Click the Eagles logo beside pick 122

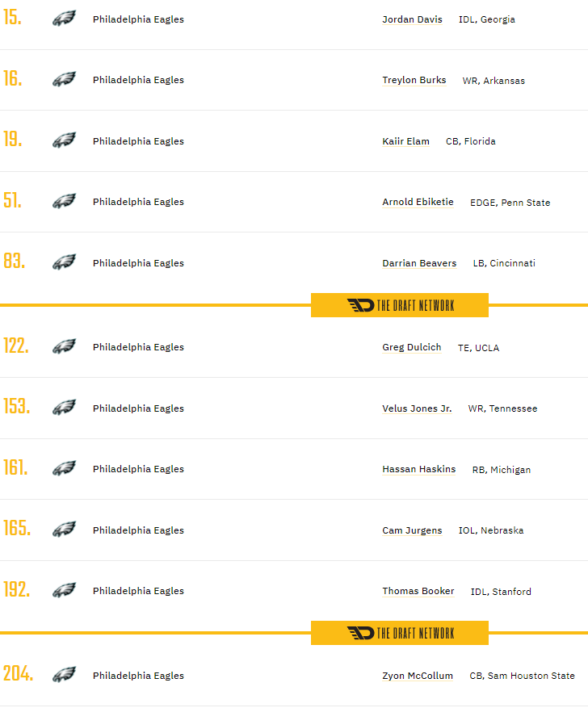tap(64, 347)
